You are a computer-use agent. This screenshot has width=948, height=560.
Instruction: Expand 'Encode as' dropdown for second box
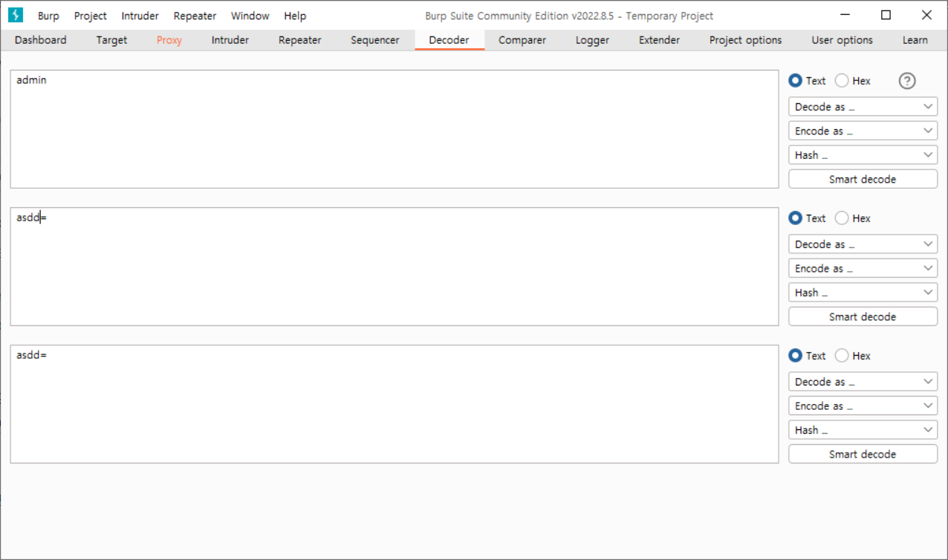coord(863,268)
